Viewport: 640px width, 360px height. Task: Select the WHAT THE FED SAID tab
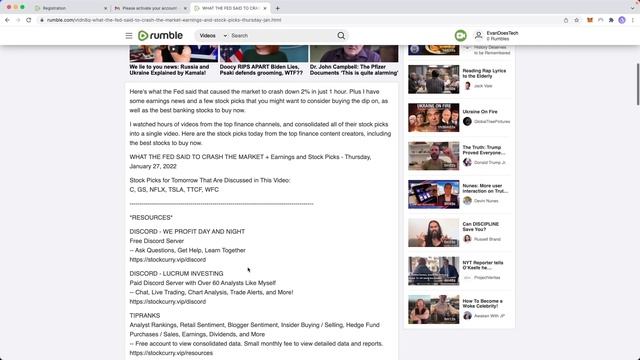tap(231, 8)
